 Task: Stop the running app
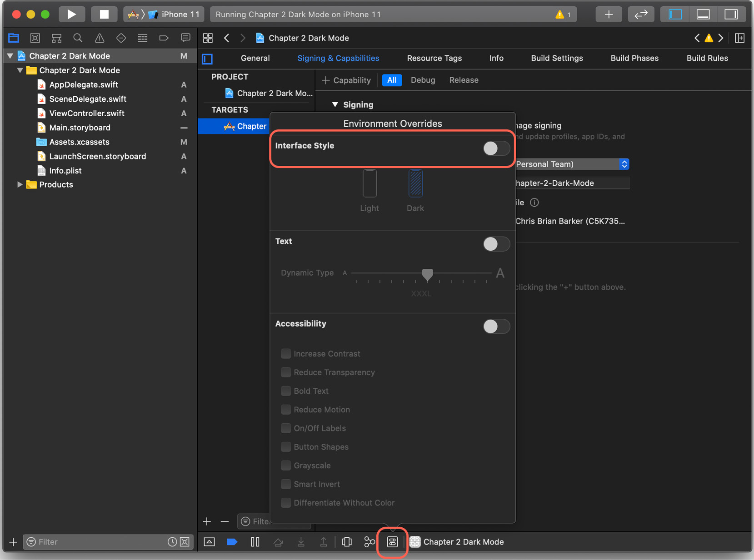104,15
